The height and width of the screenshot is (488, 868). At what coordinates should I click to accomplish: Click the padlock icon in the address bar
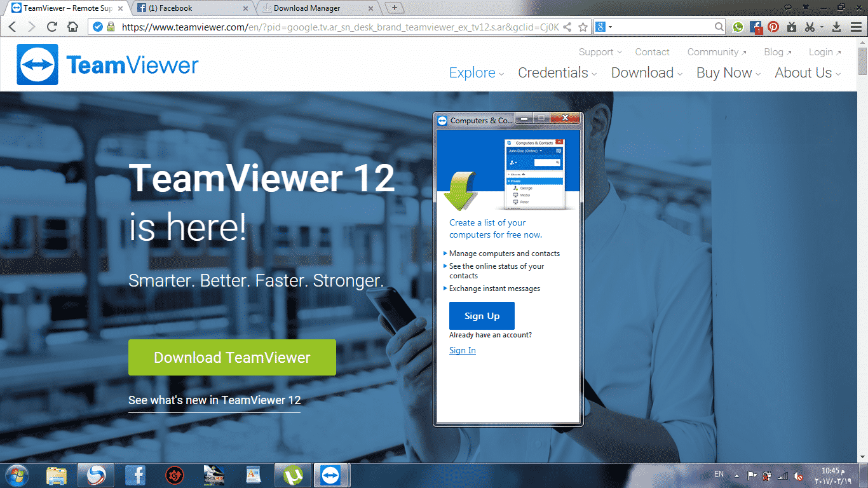coord(111,27)
